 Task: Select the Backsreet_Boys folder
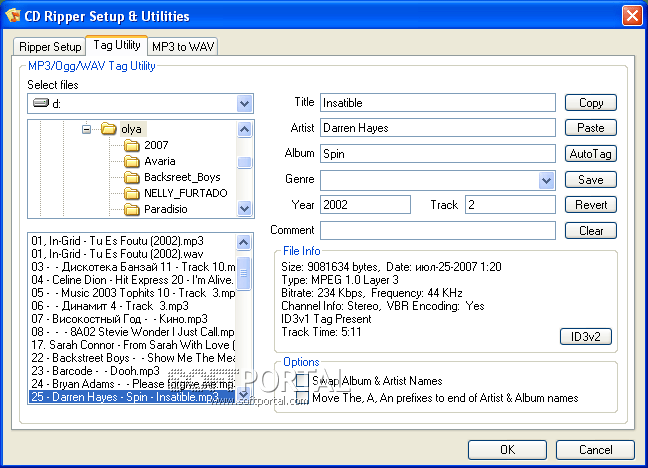(182, 177)
